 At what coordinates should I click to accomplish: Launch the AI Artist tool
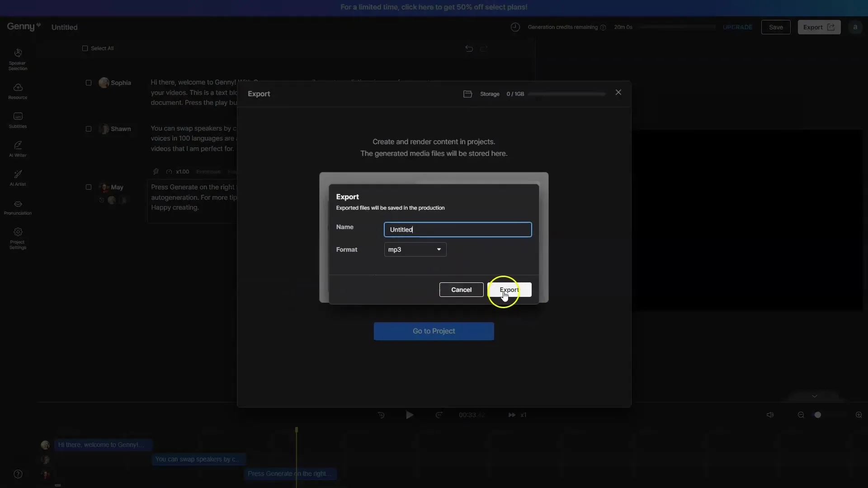[x=18, y=178]
